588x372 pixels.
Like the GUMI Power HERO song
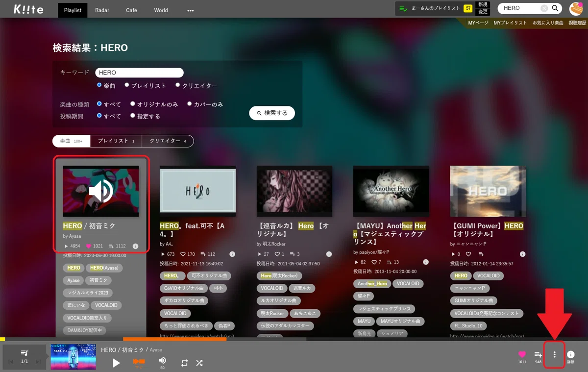coord(468,254)
